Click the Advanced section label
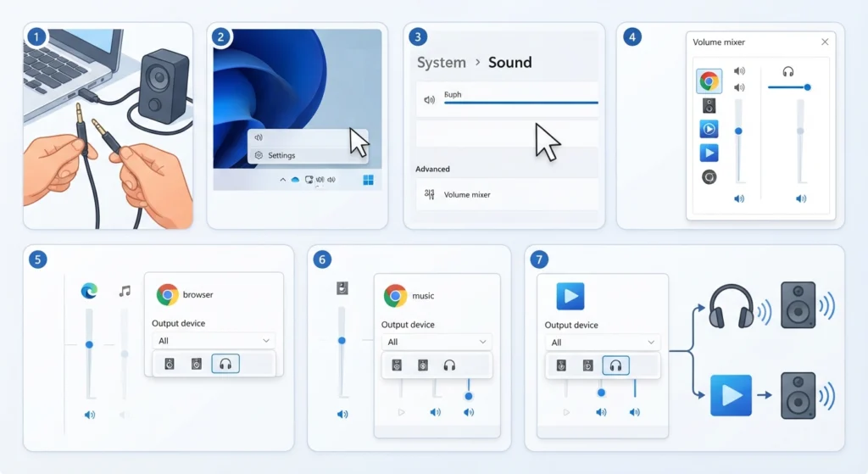868x474 pixels. pos(432,169)
